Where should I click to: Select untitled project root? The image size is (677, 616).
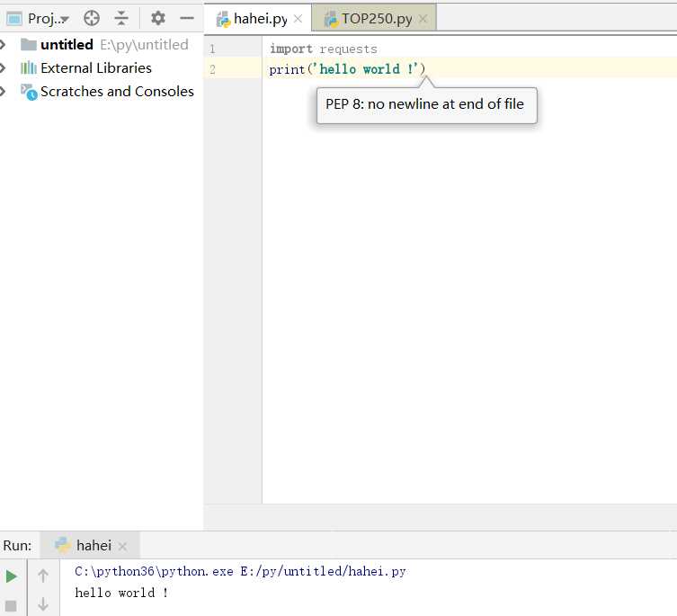(x=67, y=44)
